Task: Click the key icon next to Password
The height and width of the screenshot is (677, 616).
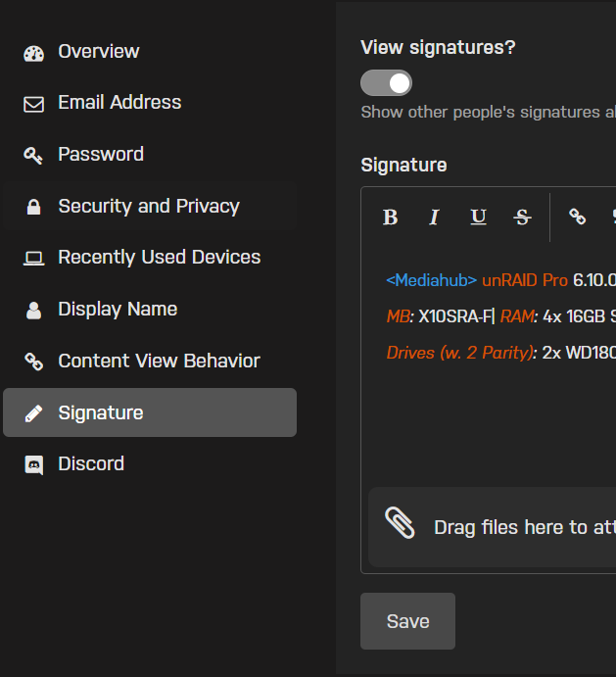Action: tap(33, 156)
